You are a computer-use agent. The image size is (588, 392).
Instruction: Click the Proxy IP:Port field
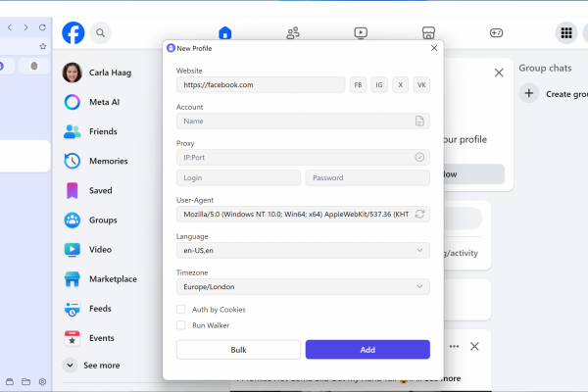point(303,158)
